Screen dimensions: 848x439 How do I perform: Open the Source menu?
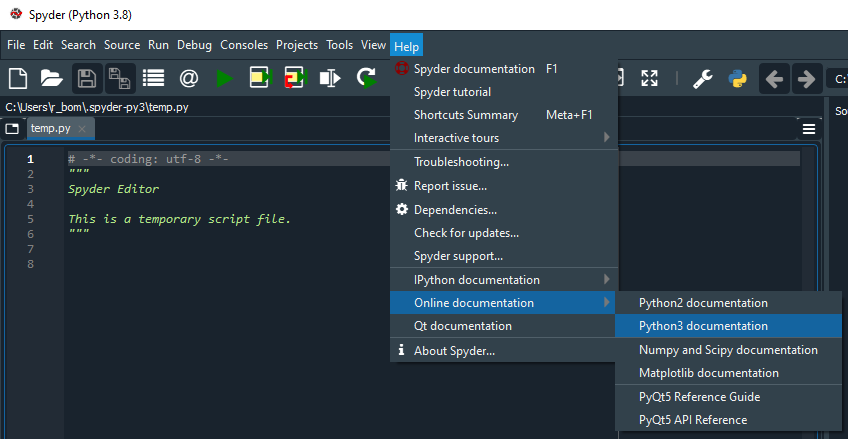pos(122,45)
